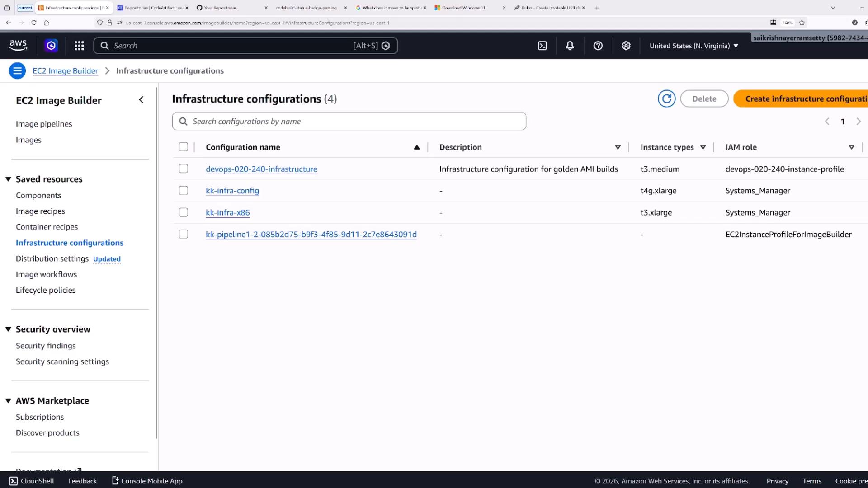Open the AWS services grid menu
The image size is (868, 488).
(79, 46)
